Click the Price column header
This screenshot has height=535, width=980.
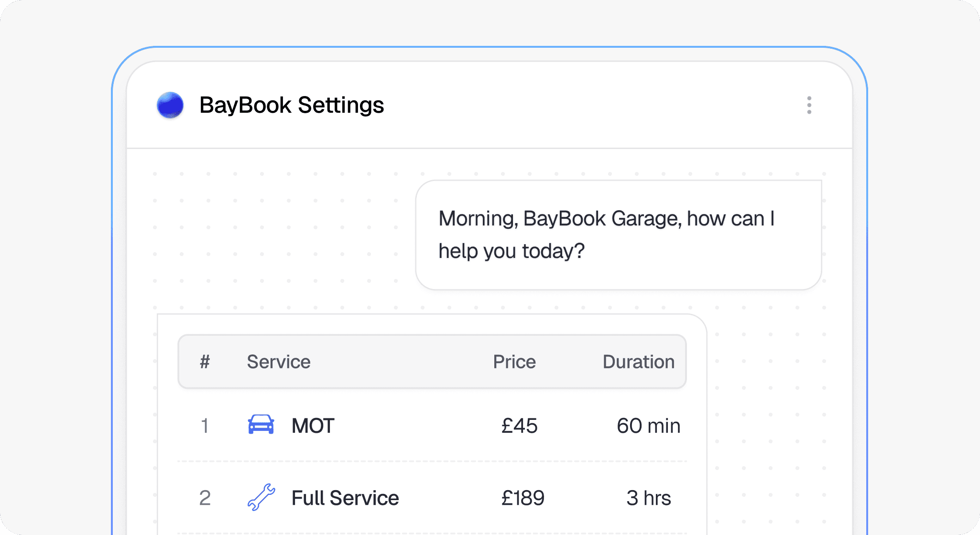pyautogui.click(x=514, y=362)
